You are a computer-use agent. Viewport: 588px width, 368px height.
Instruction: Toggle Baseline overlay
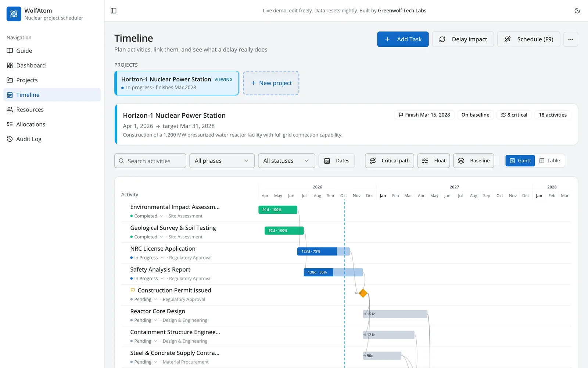point(474,161)
